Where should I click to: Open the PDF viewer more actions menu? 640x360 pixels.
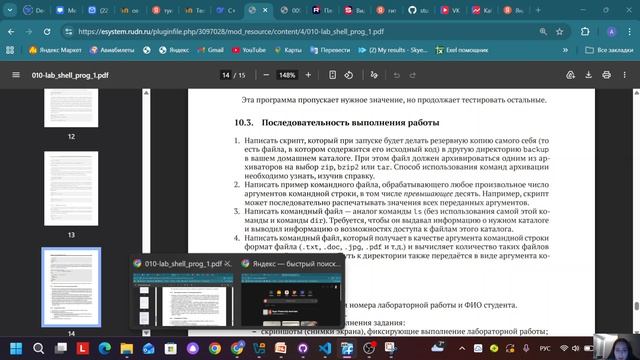click(624, 75)
